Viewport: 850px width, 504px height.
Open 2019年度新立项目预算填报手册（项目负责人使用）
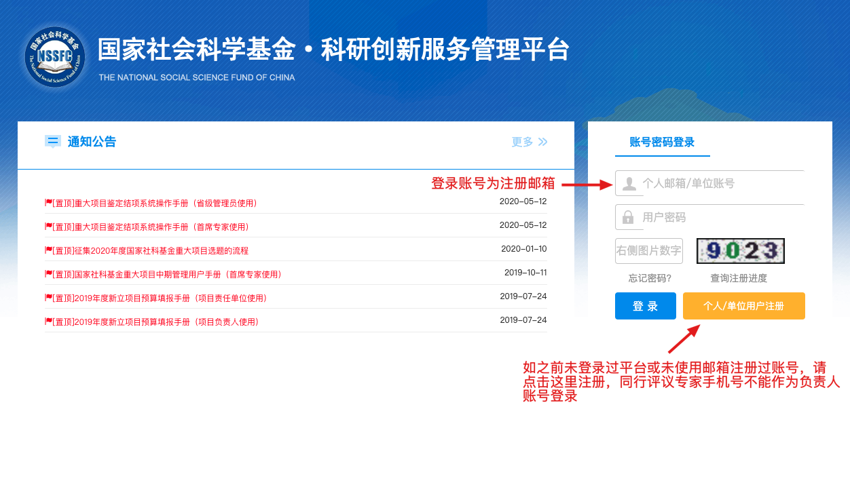(155, 322)
